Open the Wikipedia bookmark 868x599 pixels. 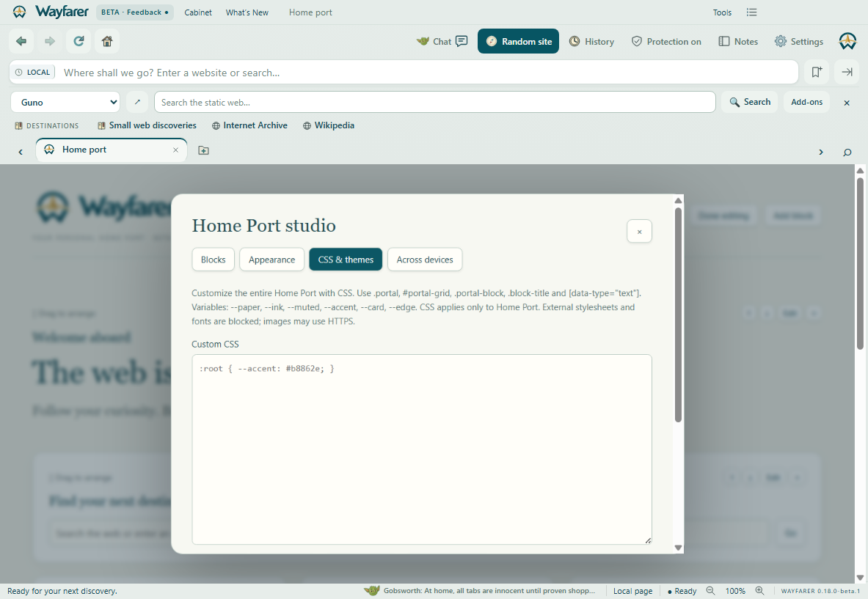tap(328, 125)
